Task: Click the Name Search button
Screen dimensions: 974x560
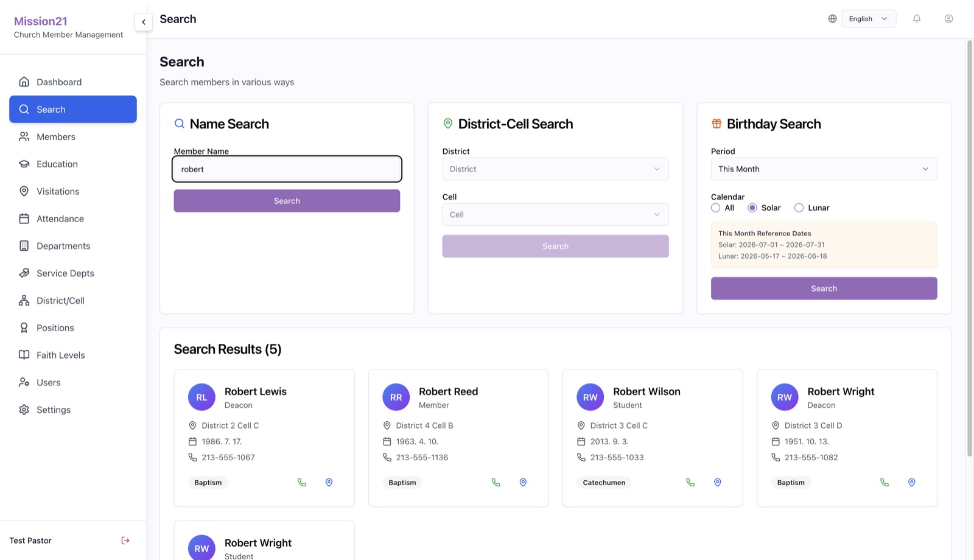Action: pyautogui.click(x=287, y=201)
